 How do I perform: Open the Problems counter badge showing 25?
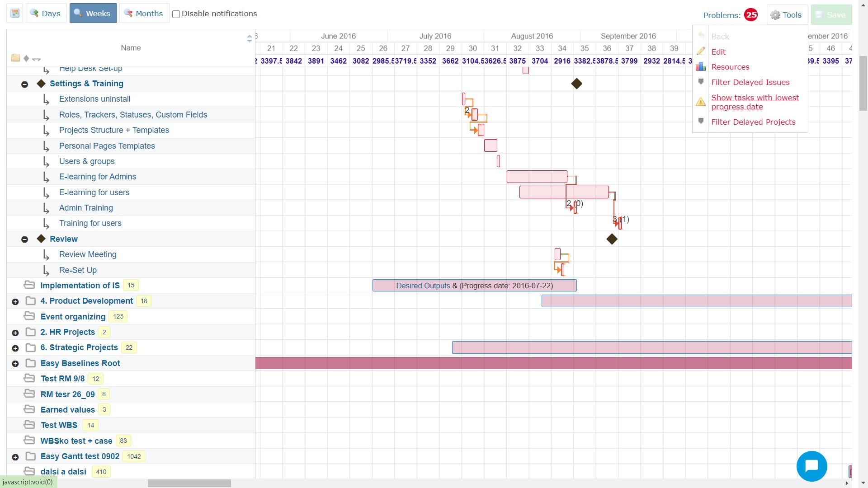(x=751, y=15)
